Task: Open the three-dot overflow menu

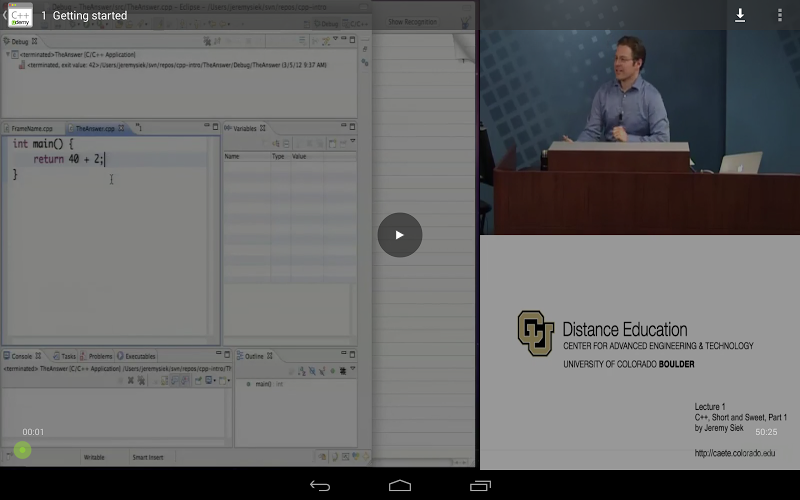Action: [780, 15]
